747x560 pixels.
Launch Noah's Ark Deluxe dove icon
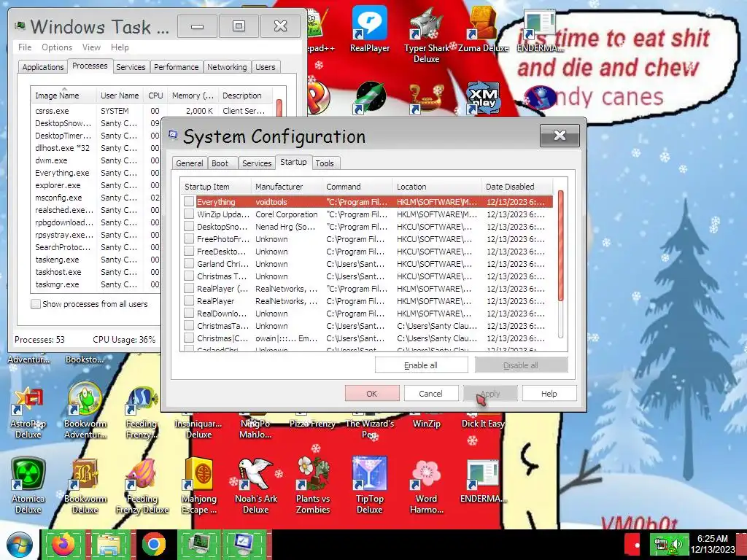(x=256, y=486)
